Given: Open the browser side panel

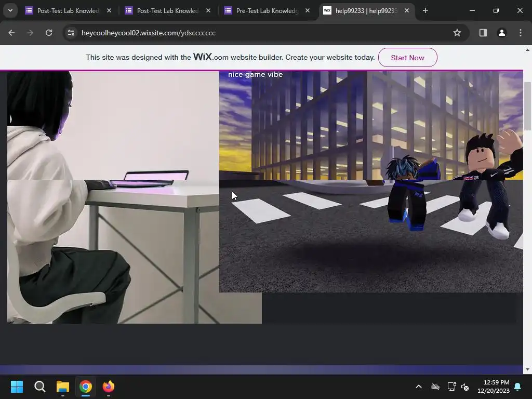Looking at the screenshot, I should (483, 33).
